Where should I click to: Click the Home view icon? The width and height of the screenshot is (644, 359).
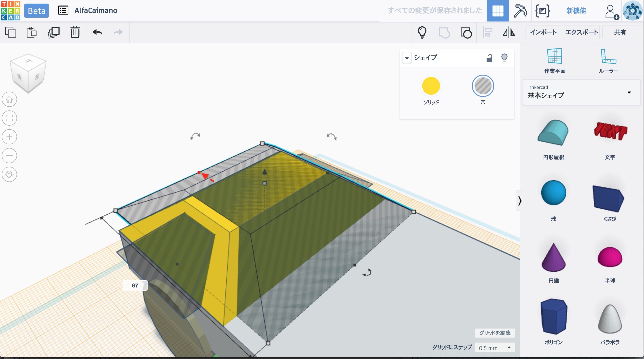click(x=9, y=99)
